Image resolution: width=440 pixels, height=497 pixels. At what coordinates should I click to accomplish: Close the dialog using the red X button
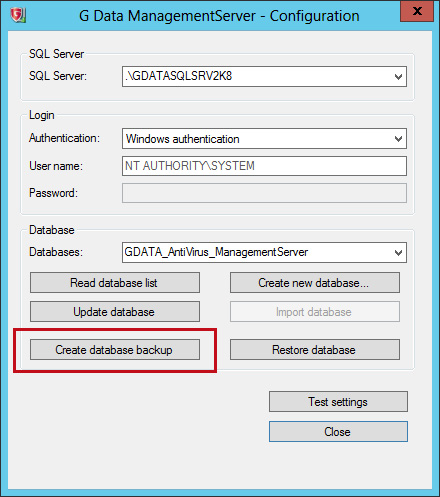[x=417, y=11]
